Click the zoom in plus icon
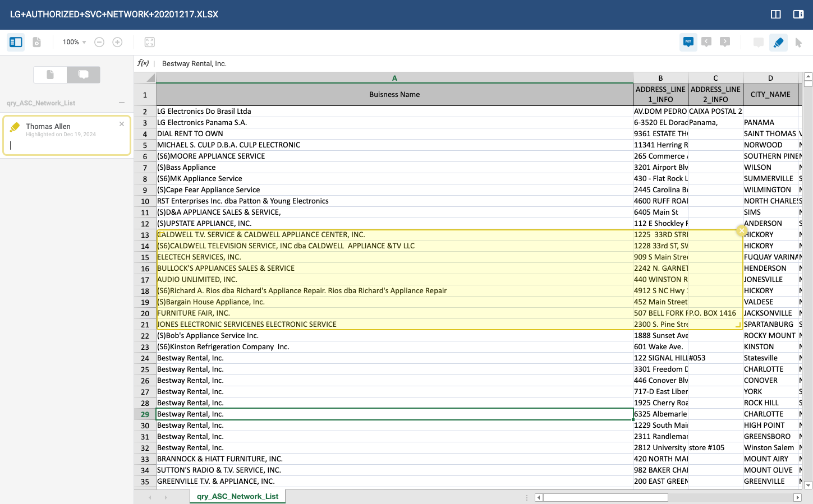 click(x=117, y=42)
